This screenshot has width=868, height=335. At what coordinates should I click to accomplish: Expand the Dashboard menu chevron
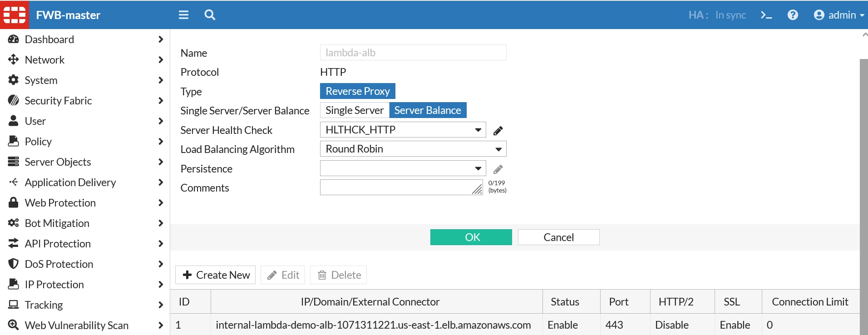point(160,39)
